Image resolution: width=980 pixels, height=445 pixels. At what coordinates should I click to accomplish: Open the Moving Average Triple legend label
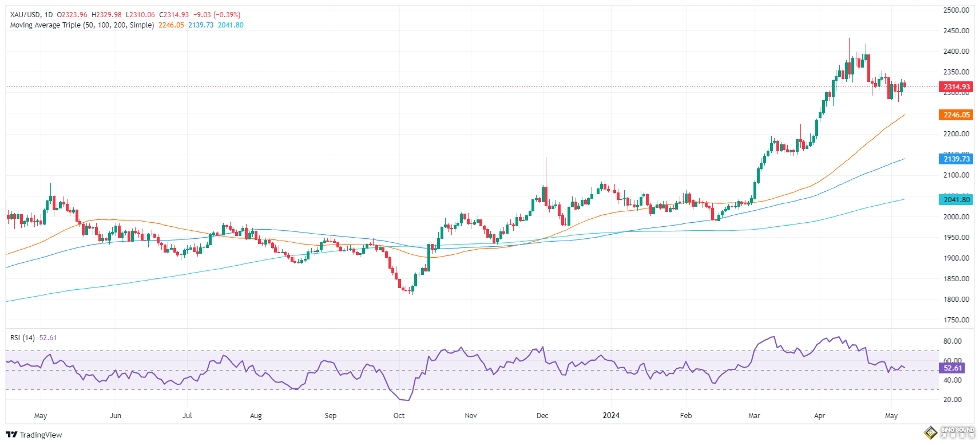click(x=82, y=25)
